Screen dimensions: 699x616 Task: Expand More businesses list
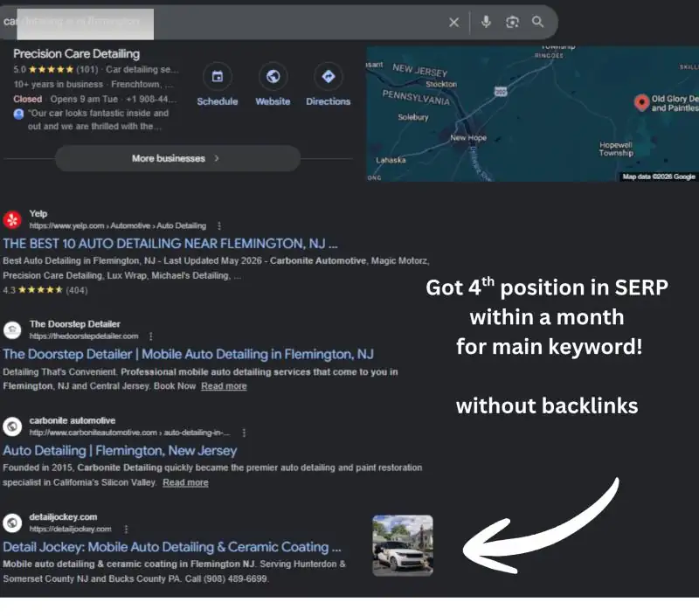pyautogui.click(x=177, y=158)
